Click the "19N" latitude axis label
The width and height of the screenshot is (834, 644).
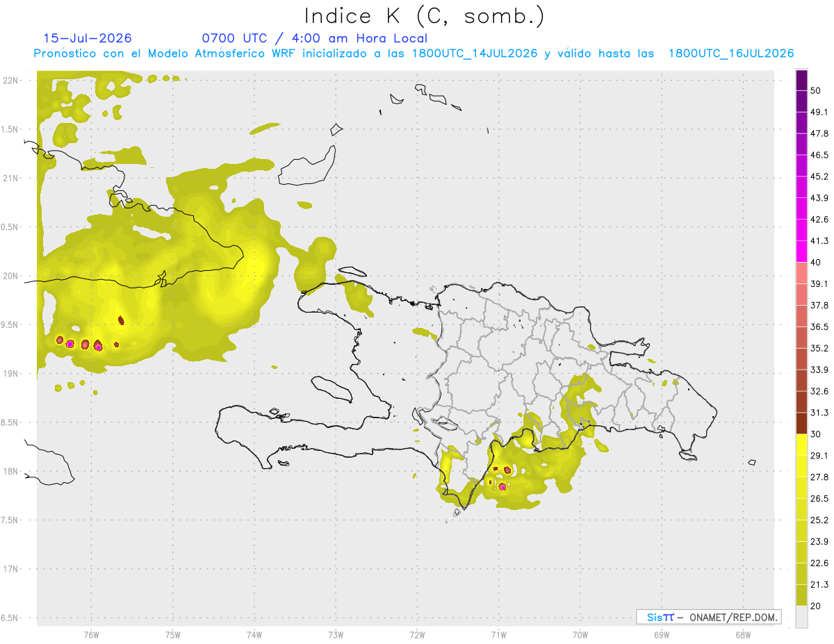11,374
